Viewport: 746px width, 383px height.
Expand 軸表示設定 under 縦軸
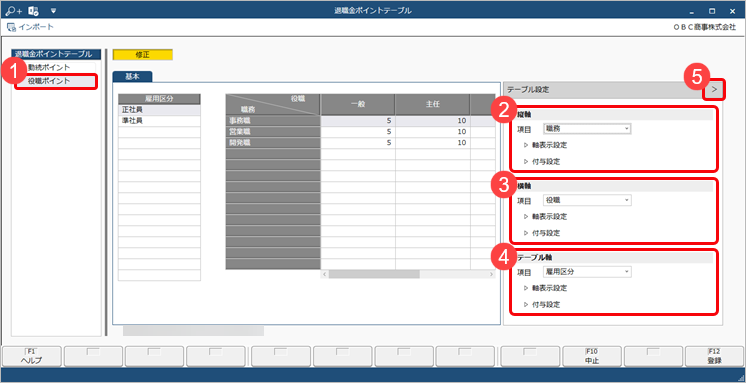[546, 145]
